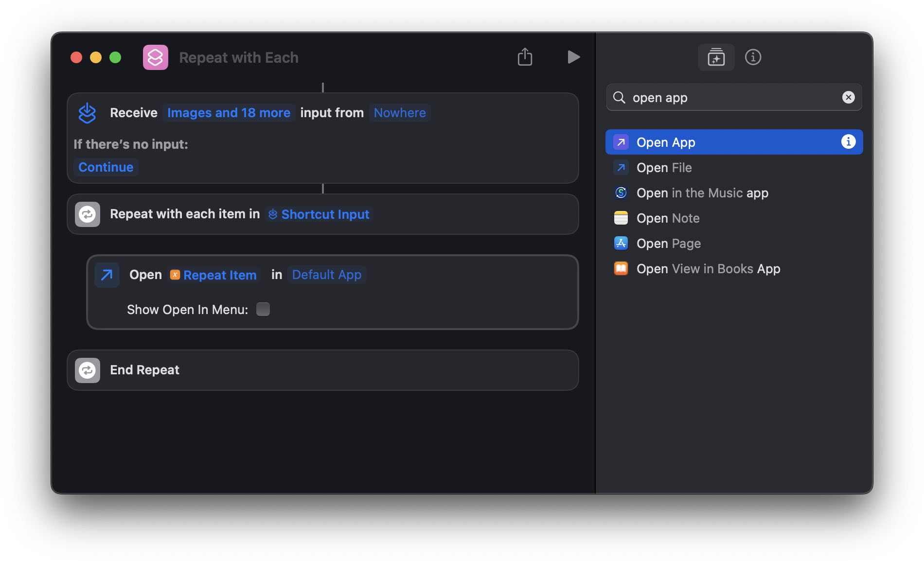Click the End Repeat action icon
This screenshot has width=924, height=561.
88,370
